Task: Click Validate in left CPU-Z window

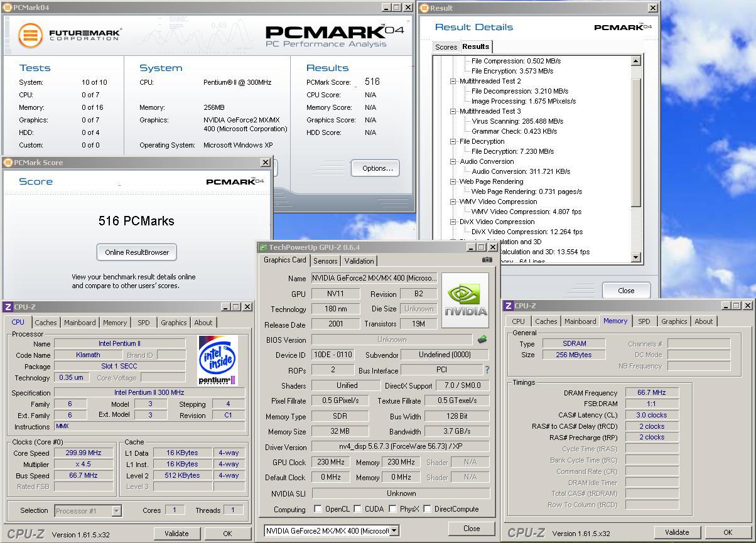Action: 176,534
